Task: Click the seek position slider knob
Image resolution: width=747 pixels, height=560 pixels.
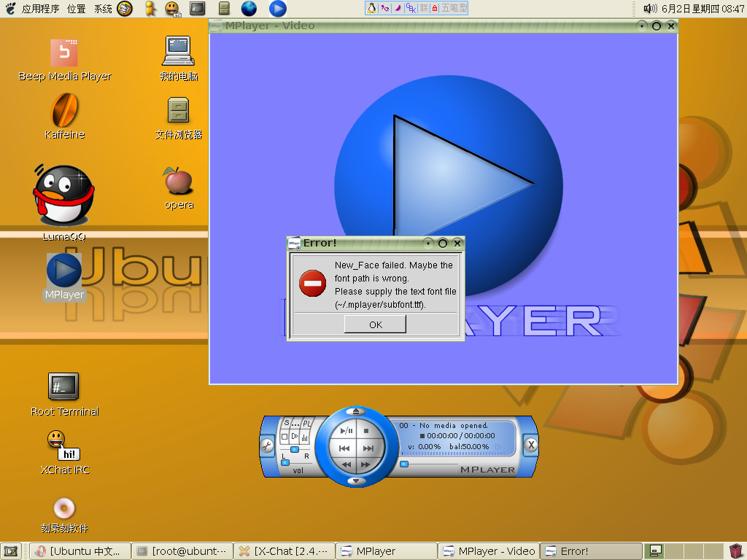Action: (404, 464)
